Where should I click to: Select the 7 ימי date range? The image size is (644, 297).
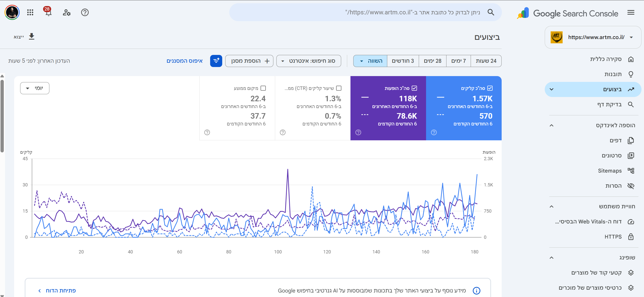coord(459,61)
